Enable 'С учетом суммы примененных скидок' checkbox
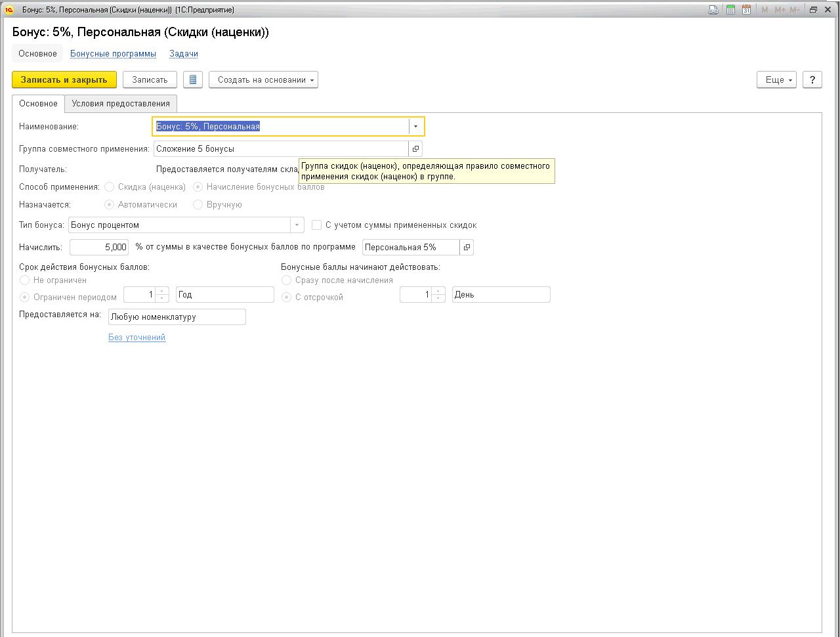Image resolution: width=840 pixels, height=637 pixels. point(316,225)
